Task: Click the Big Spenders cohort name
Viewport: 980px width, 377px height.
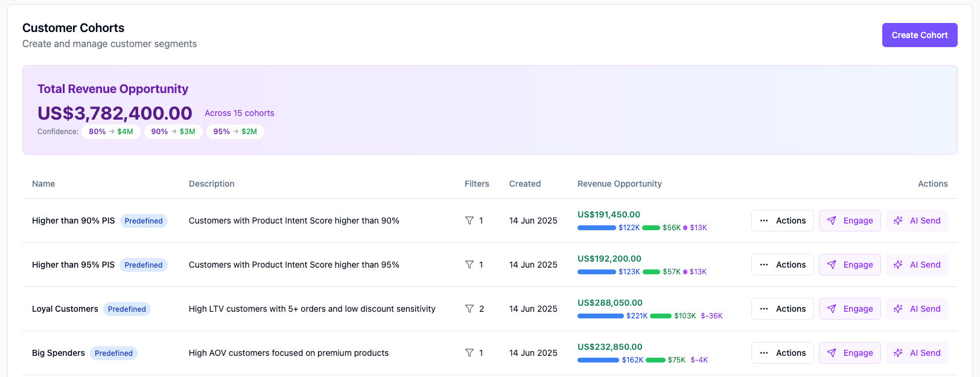Action: click(59, 353)
